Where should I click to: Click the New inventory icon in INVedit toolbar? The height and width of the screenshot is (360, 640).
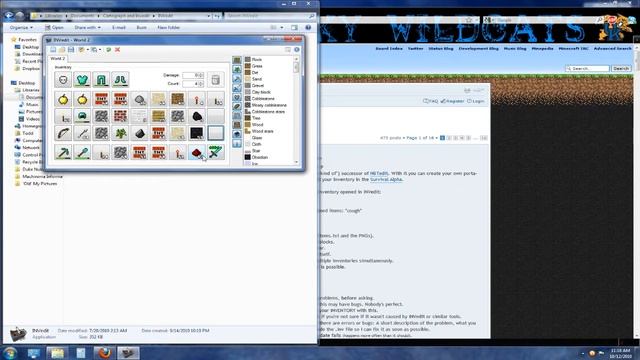tap(53, 49)
